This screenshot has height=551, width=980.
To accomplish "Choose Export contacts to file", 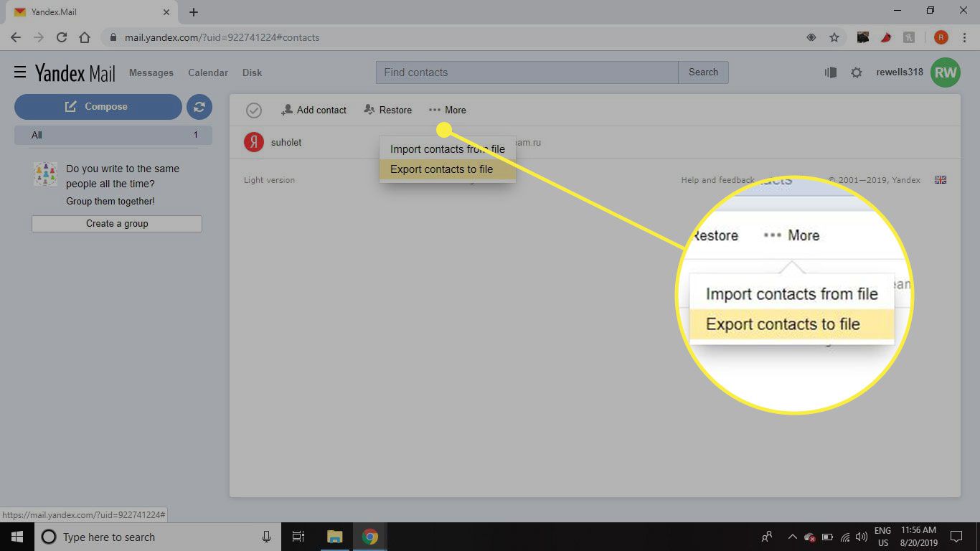I will [x=447, y=169].
